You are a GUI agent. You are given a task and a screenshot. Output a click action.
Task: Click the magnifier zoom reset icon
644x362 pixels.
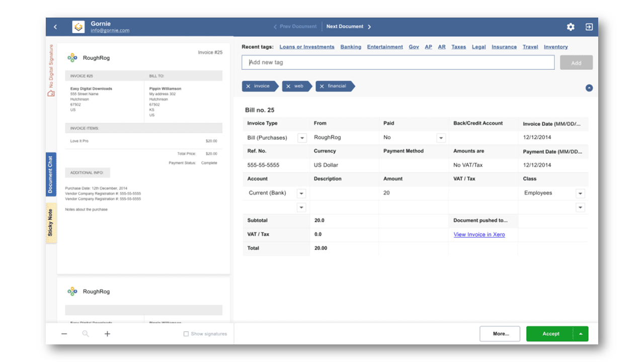click(x=86, y=334)
